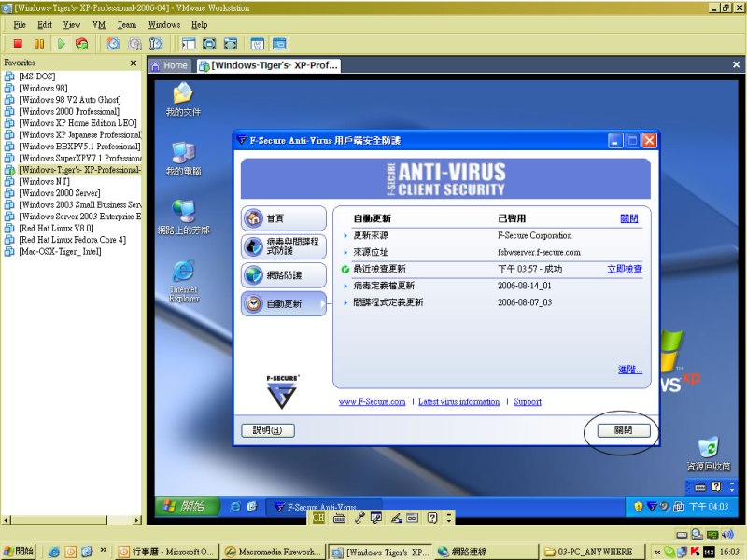Open the Snapshot Manager toolbar icon
Viewport: 747px width, 560px height.
(x=156, y=43)
